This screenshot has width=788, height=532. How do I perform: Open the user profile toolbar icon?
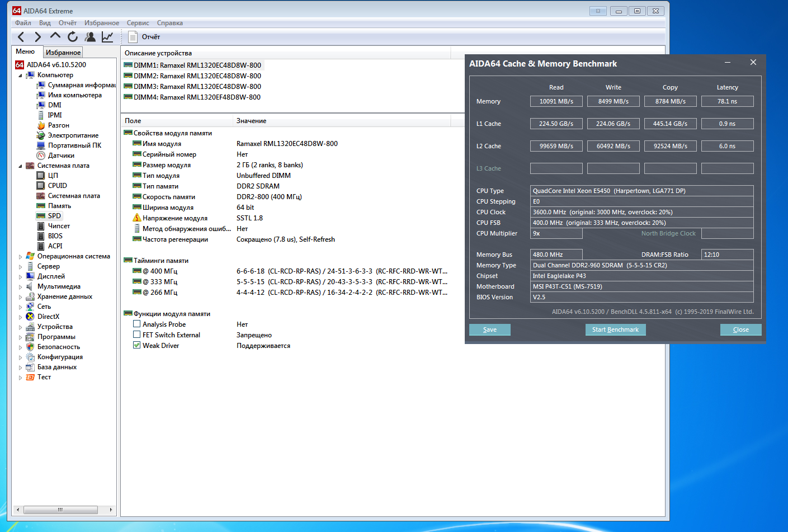[90, 37]
